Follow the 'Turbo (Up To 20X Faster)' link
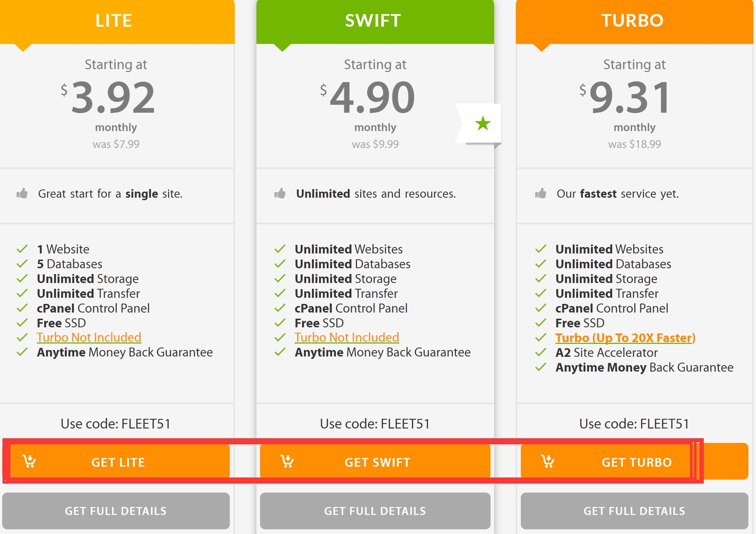 coord(625,338)
